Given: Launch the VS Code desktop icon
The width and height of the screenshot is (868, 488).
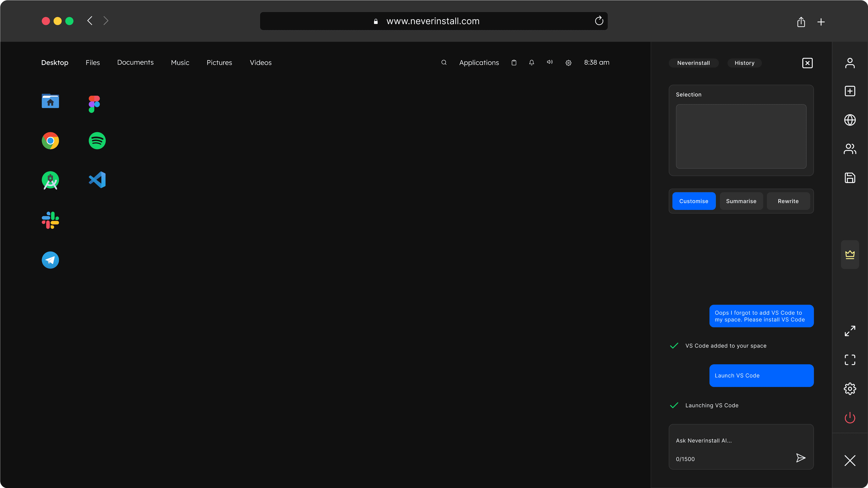Looking at the screenshot, I should pyautogui.click(x=97, y=180).
